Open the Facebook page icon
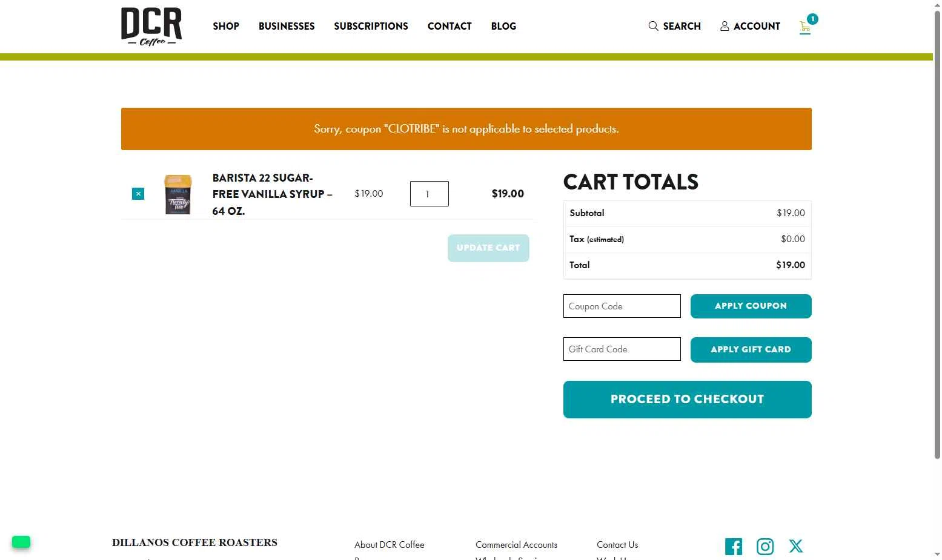Viewport: 942px width, 560px height. point(734,547)
